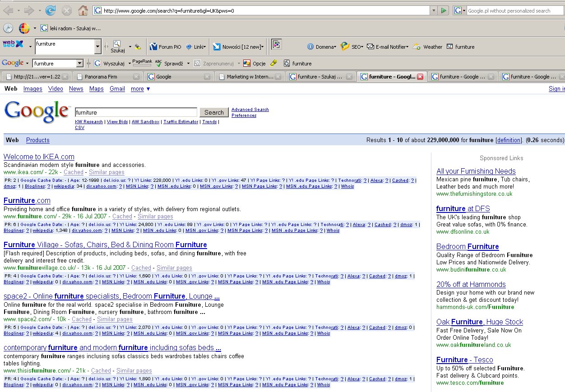Click the PageRank indicator in Google toolbar
The image size is (565, 392).
click(142, 63)
